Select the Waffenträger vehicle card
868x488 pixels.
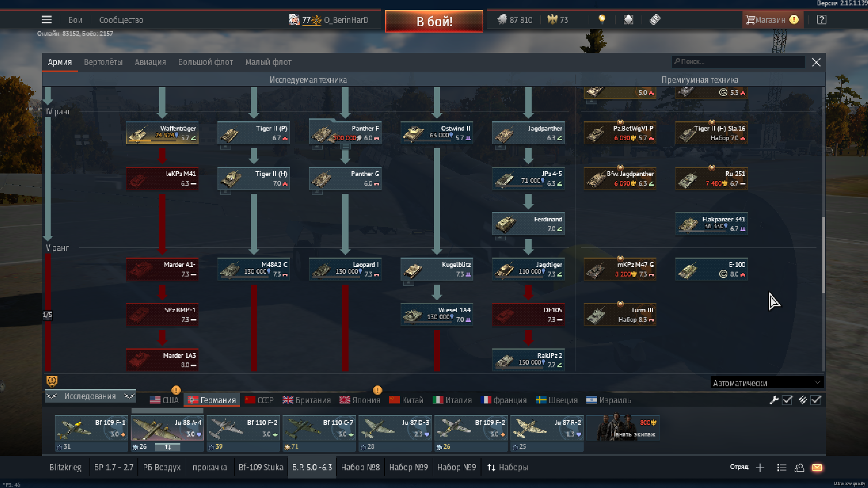pos(162,133)
